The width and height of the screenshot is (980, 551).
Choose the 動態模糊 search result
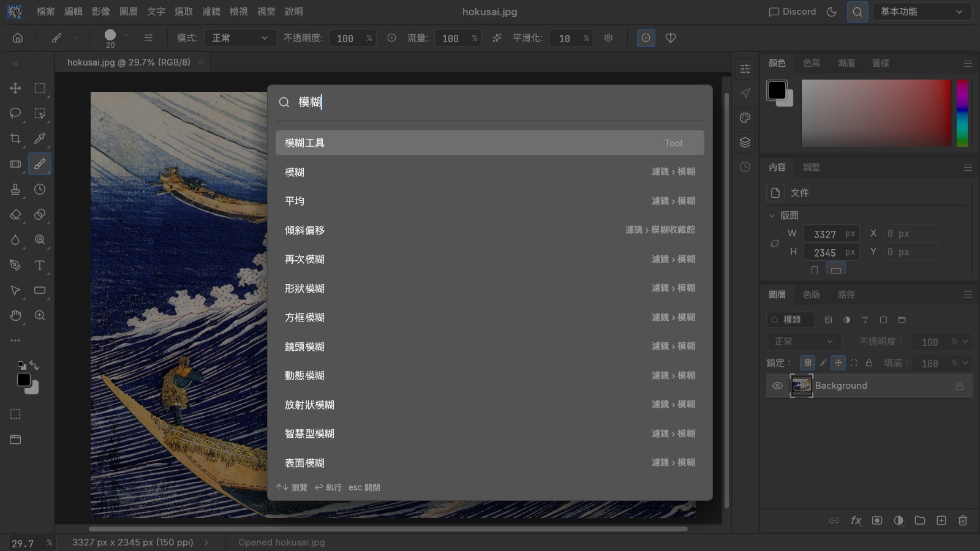pos(489,375)
